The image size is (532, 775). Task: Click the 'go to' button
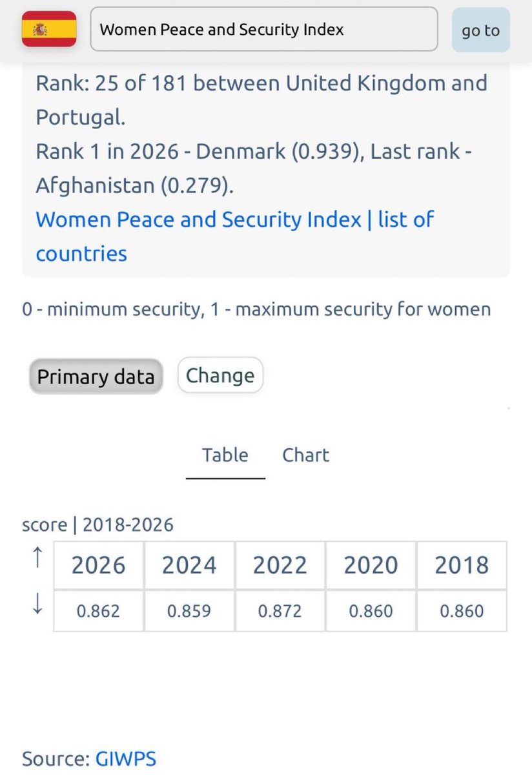[480, 30]
